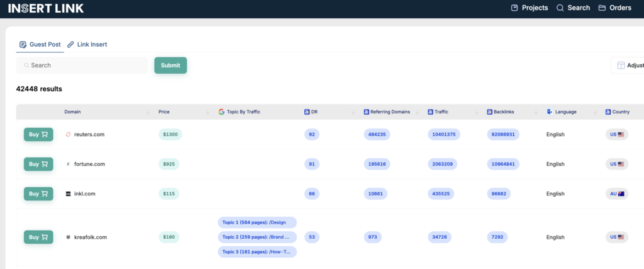Click the DR value 92

[x=312, y=135]
